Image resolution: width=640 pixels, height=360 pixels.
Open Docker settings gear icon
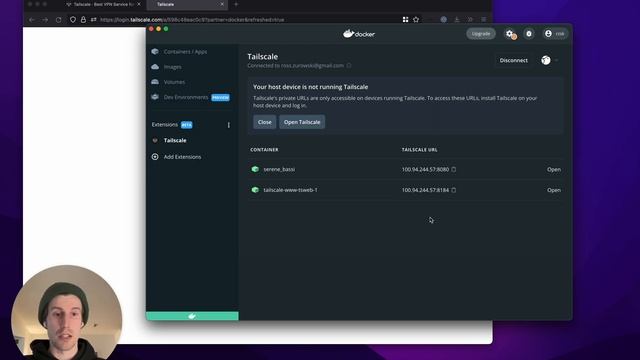pos(510,34)
